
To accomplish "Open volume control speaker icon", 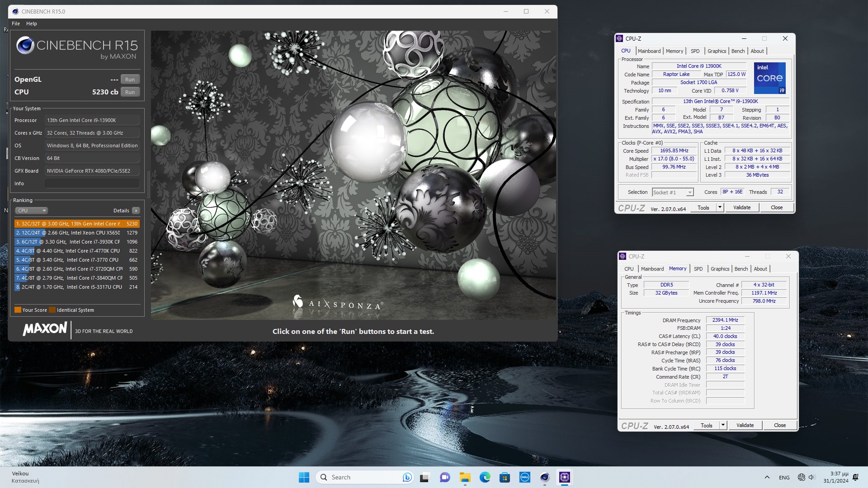I will click(x=811, y=478).
